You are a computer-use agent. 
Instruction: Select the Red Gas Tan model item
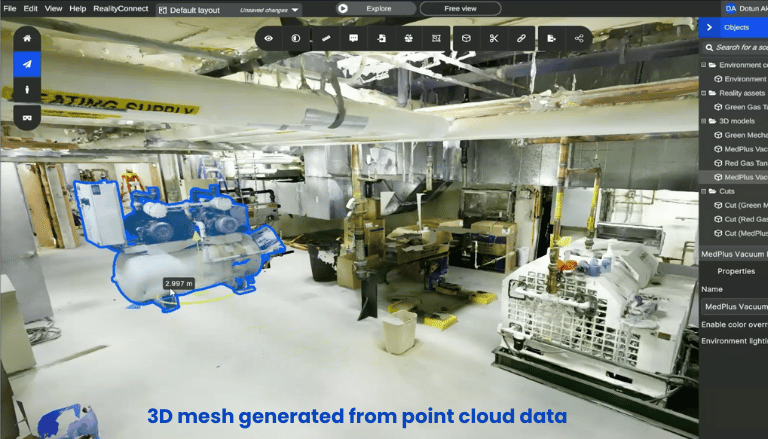point(741,163)
